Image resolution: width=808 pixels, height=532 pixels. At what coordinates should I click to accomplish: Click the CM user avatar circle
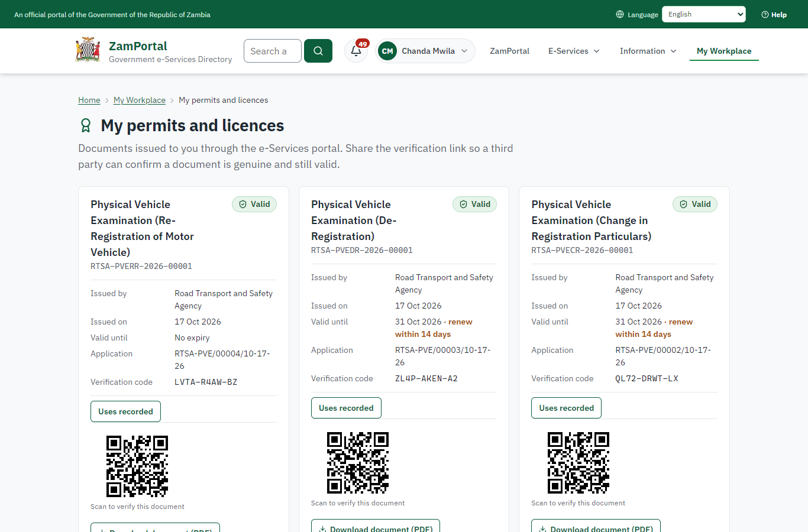click(x=387, y=51)
